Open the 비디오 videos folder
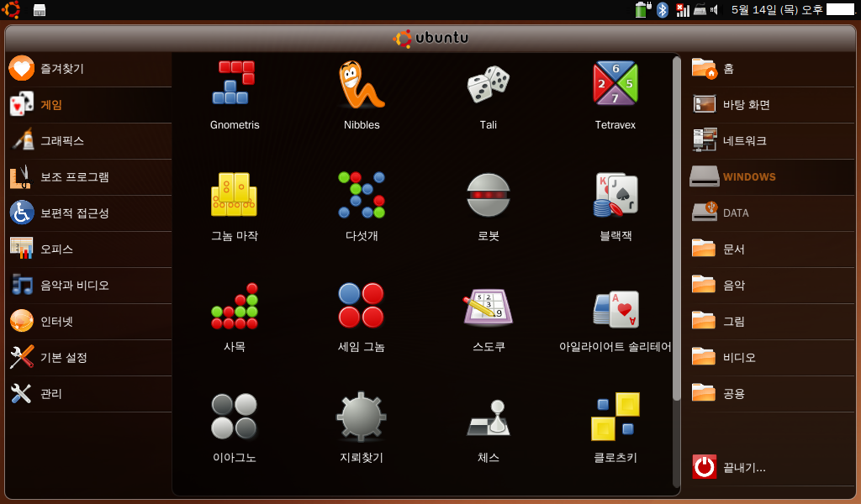Image resolution: width=861 pixels, height=504 pixels. coord(772,358)
